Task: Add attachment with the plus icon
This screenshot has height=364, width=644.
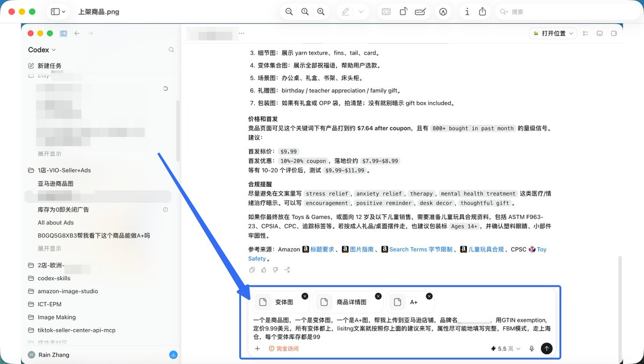Action: point(257,348)
